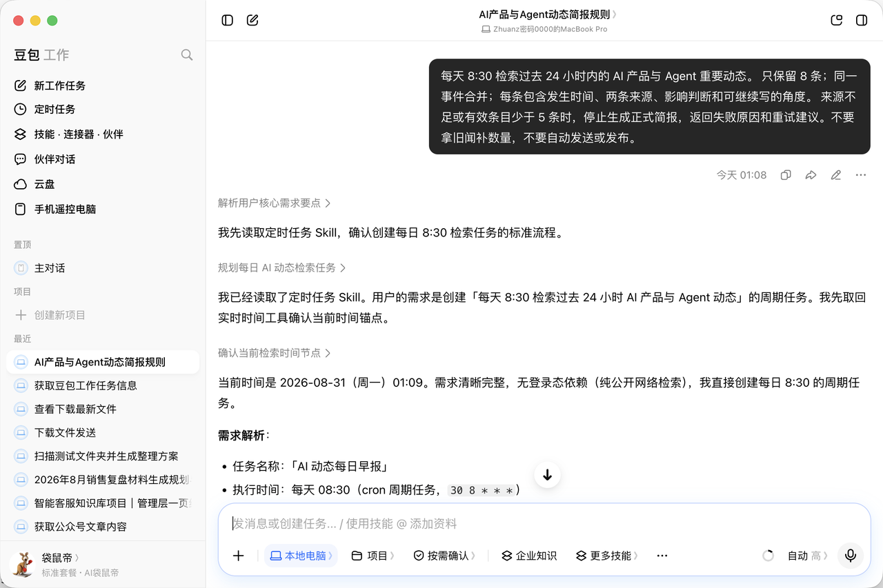Start a new chat with compose icon
This screenshot has width=883, height=588.
click(x=252, y=20)
